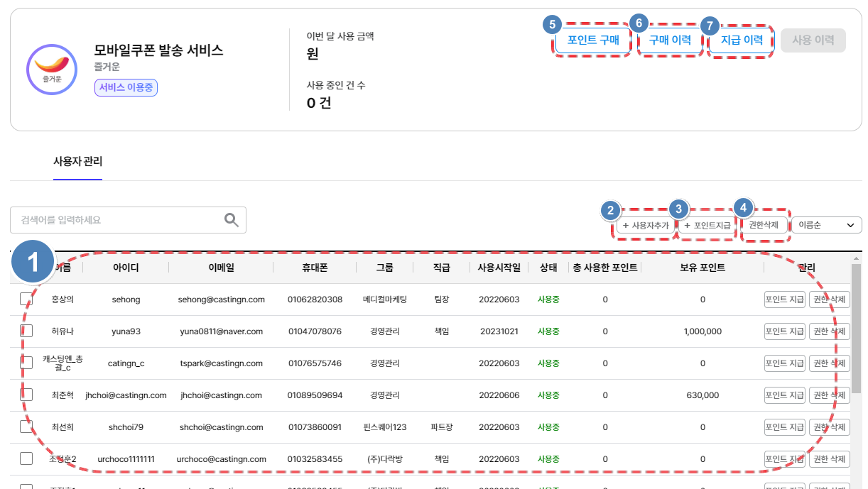Check the box next to 최준혁

pos(26,395)
